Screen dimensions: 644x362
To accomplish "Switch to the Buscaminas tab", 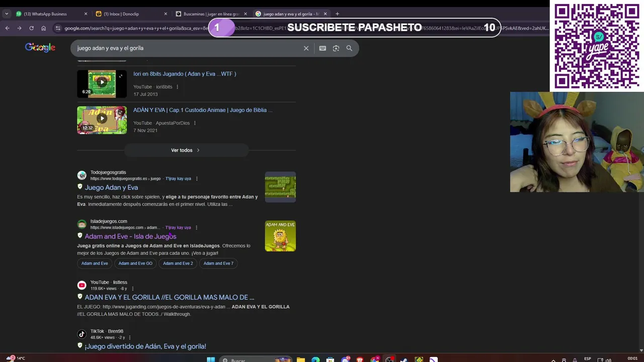I will (211, 14).
